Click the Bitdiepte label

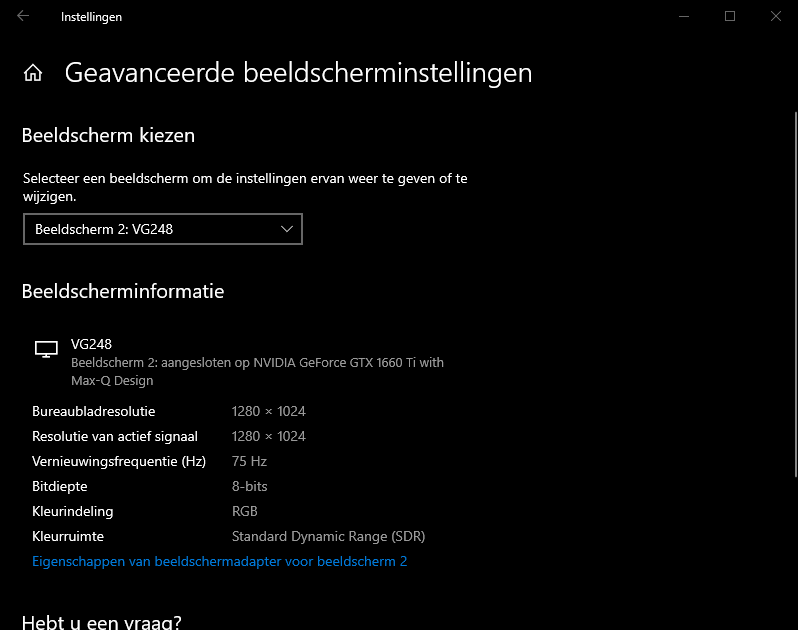pos(60,486)
